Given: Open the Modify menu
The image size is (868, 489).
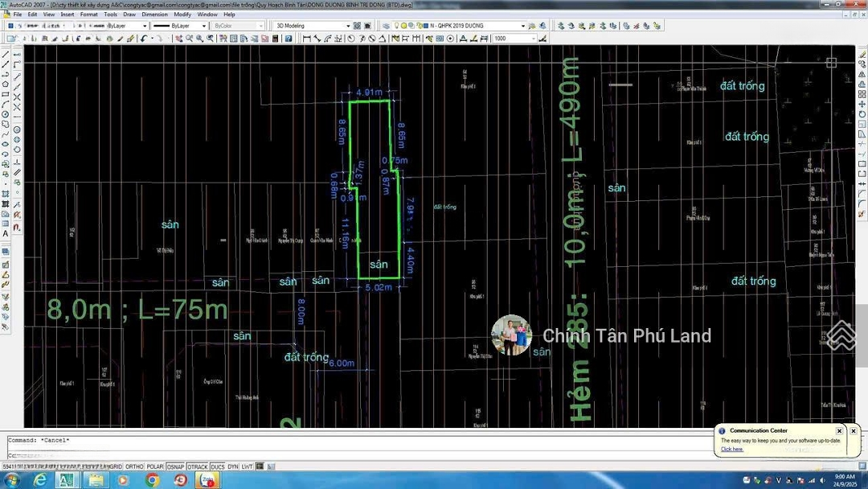Looking at the screenshot, I should coord(182,14).
